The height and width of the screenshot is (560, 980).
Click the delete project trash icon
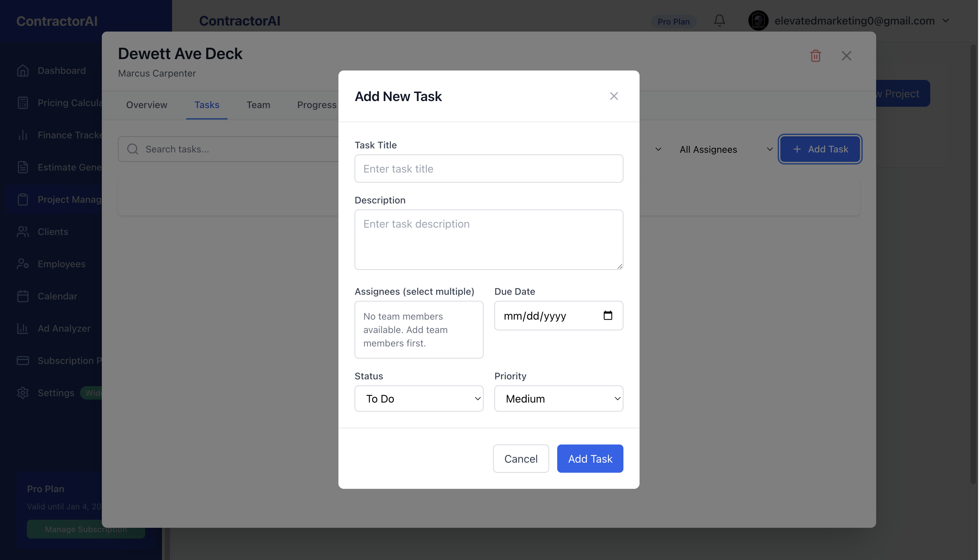click(x=816, y=56)
